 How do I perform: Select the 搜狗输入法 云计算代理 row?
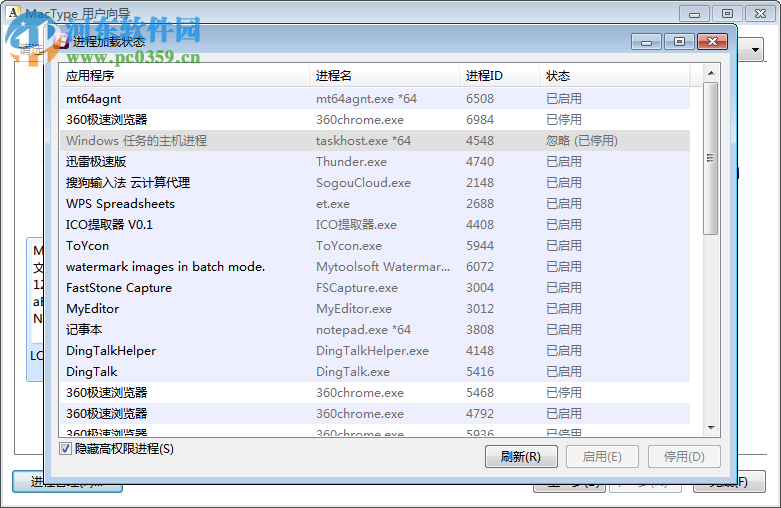375,182
